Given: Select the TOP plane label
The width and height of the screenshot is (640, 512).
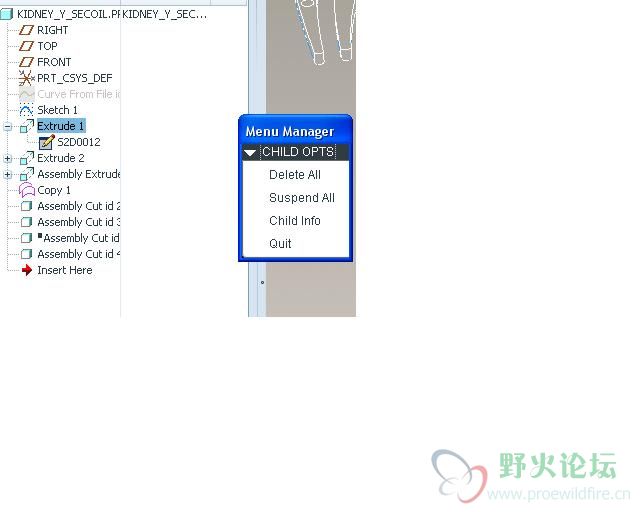Looking at the screenshot, I should pos(47,46).
